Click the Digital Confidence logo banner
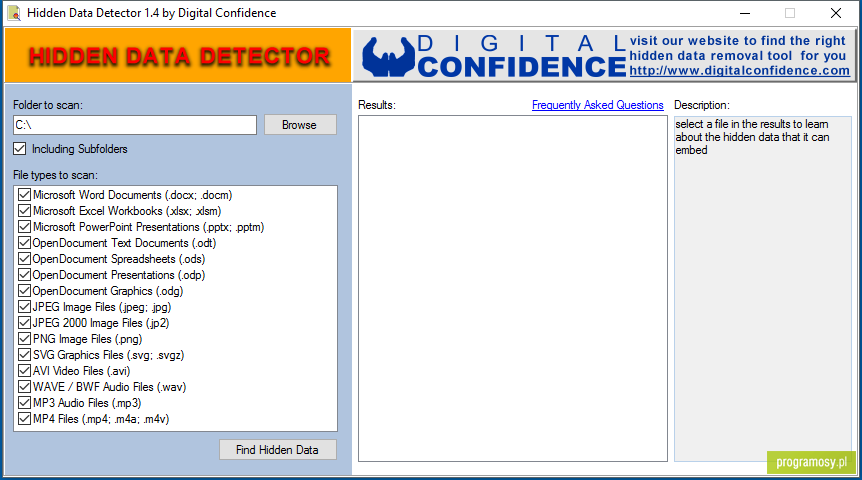Image resolution: width=862 pixels, height=480 pixels. point(604,56)
